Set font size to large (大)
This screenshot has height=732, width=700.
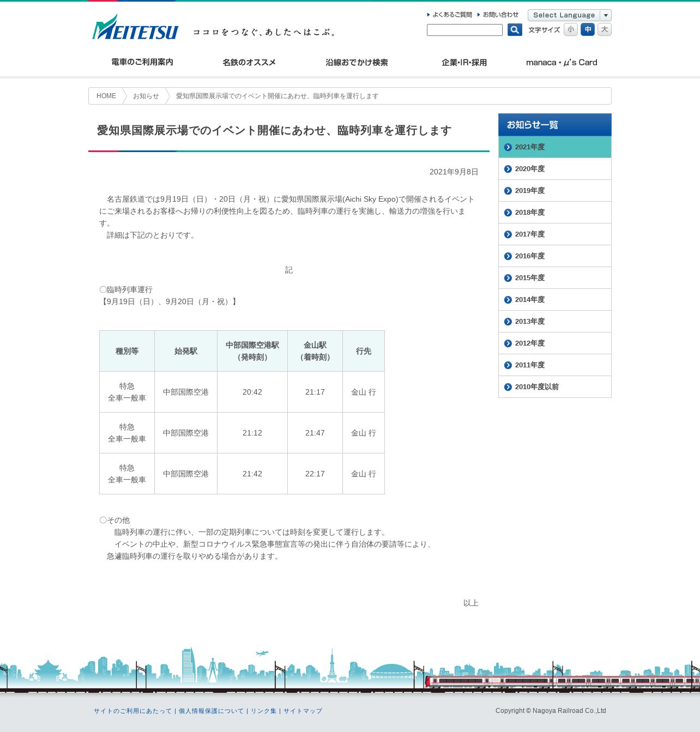click(x=605, y=29)
